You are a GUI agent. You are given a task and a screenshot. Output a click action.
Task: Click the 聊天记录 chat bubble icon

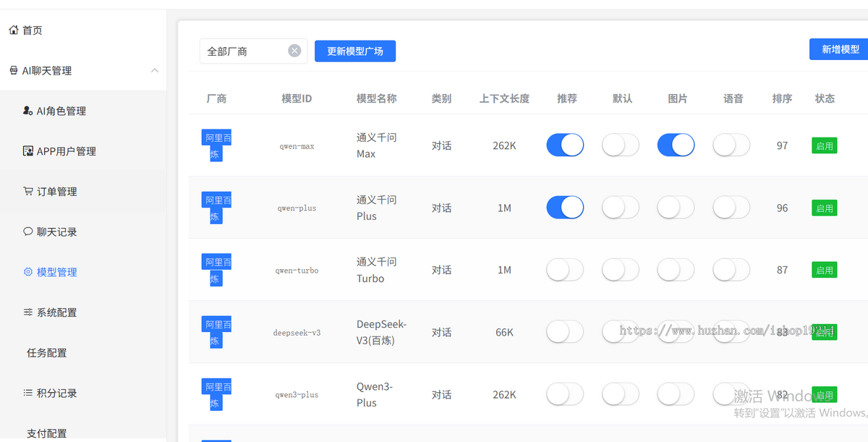28,231
